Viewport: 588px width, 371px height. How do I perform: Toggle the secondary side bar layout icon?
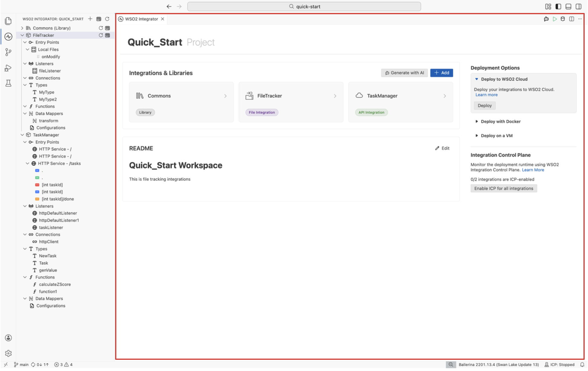coord(578,6)
